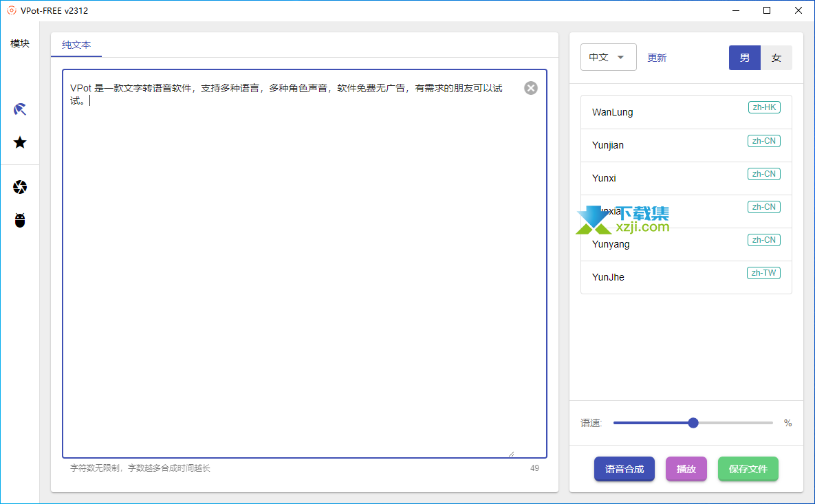The height and width of the screenshot is (504, 815).
Task: Click the character count 49
Action: pyautogui.click(x=534, y=468)
